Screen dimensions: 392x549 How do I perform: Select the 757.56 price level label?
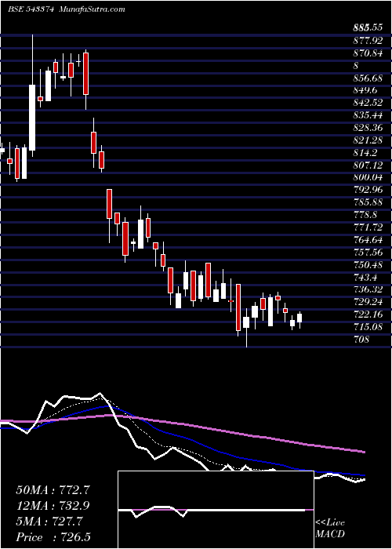[x=368, y=252]
